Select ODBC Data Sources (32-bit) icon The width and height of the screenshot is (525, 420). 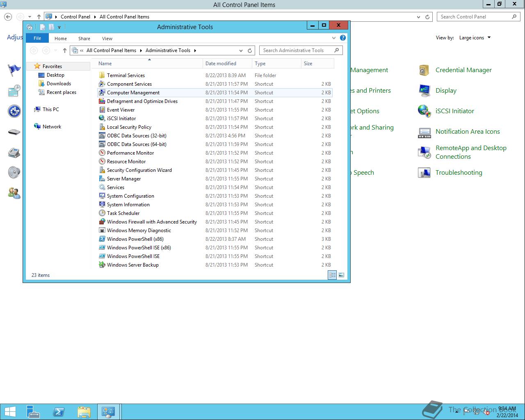pos(102,136)
